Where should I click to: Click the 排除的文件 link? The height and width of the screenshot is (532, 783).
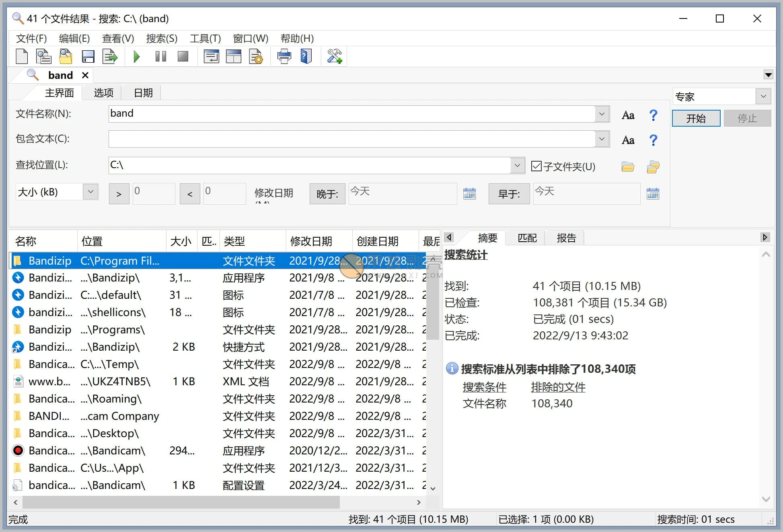click(558, 387)
